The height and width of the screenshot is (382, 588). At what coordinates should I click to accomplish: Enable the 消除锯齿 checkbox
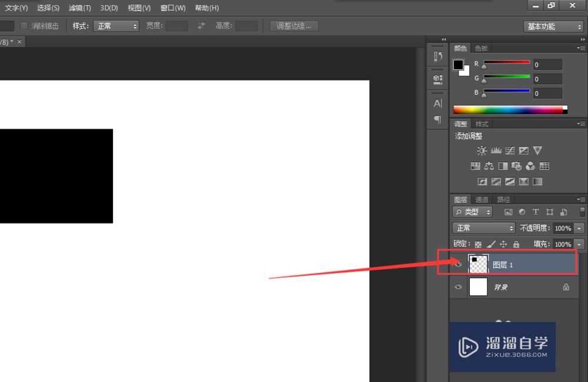24,26
